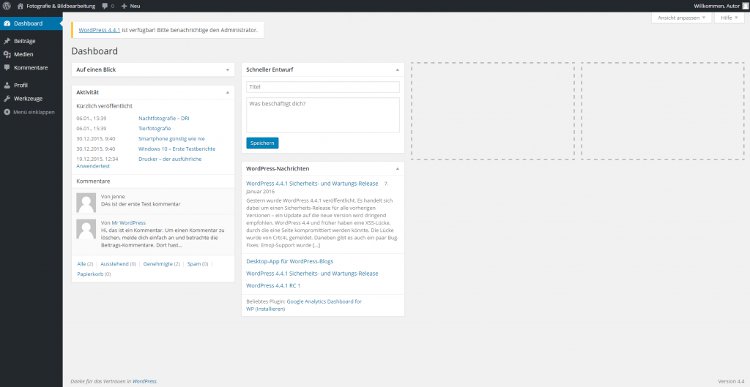Open Ansicht anpassen dropdown
The image size is (750, 387).
pyautogui.click(x=681, y=18)
